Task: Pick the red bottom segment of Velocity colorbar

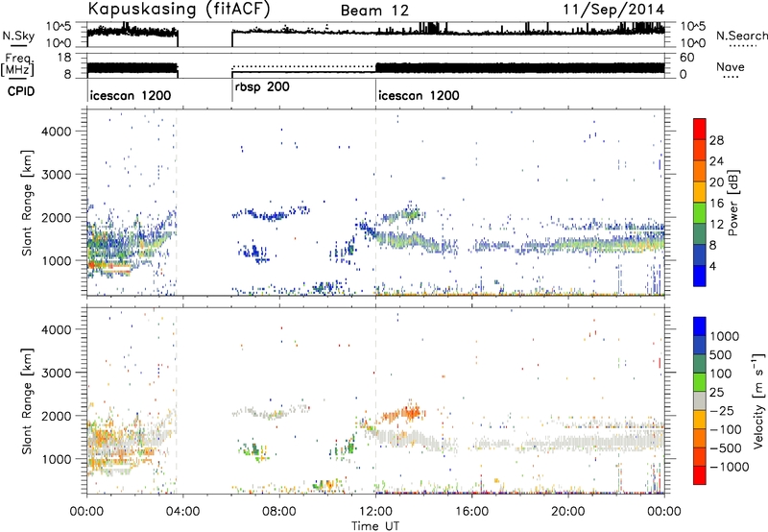Action: [700, 475]
